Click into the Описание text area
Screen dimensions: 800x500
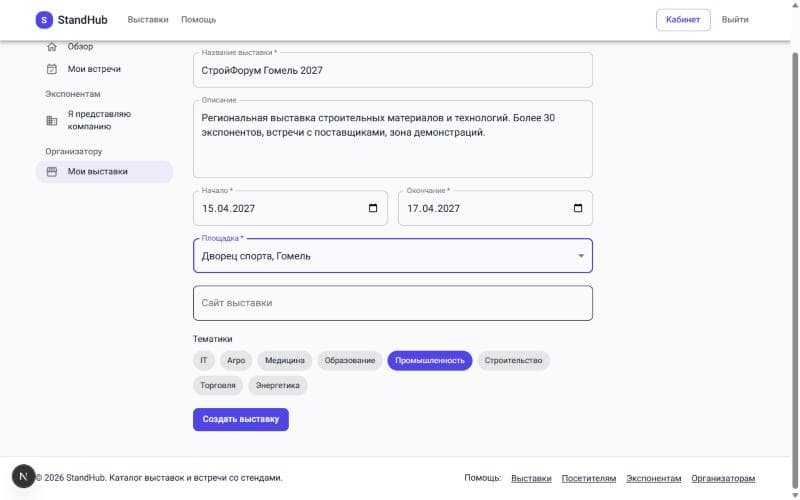click(393, 139)
